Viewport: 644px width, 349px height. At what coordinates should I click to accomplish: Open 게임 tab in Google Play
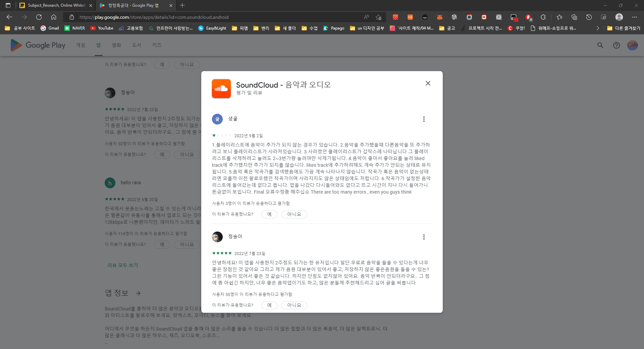(80, 45)
